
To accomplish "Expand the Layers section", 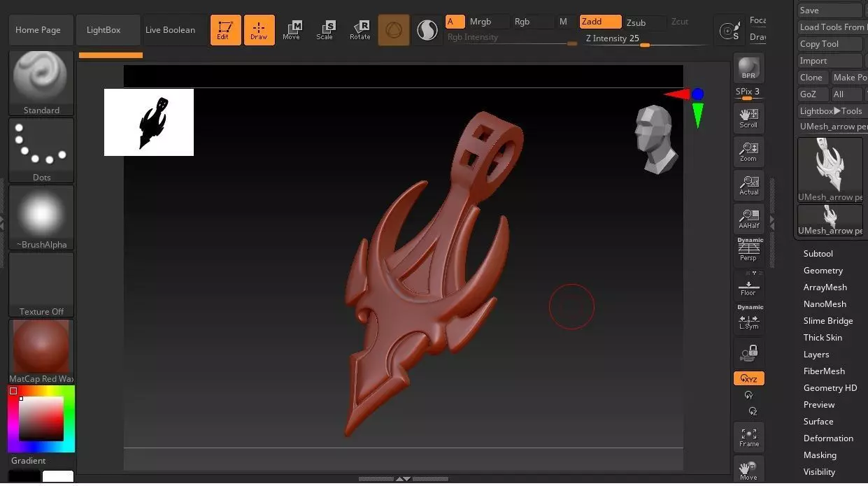I will 816,355.
